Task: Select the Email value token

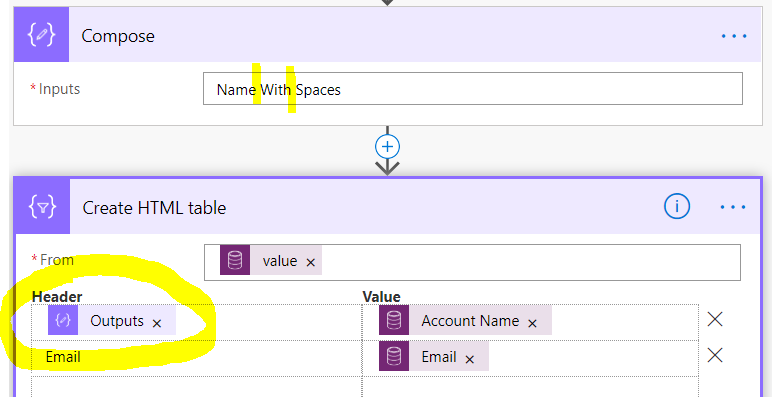Action: coord(434,356)
